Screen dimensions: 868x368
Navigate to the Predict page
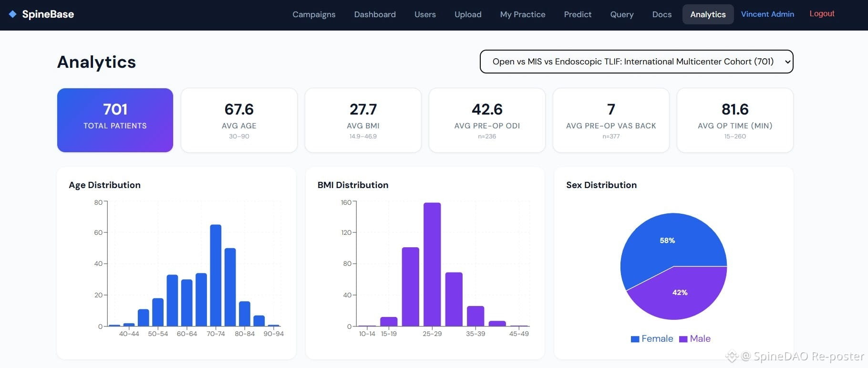pyautogui.click(x=578, y=14)
